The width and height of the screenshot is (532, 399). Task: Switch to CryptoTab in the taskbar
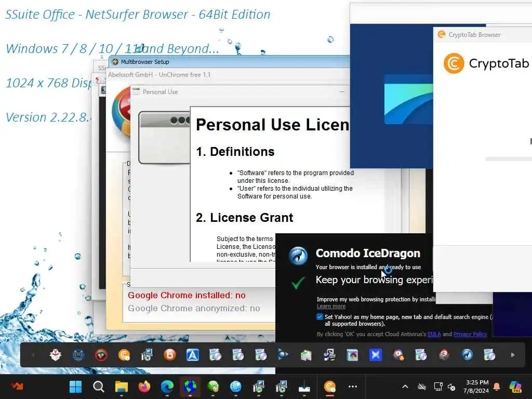330,387
